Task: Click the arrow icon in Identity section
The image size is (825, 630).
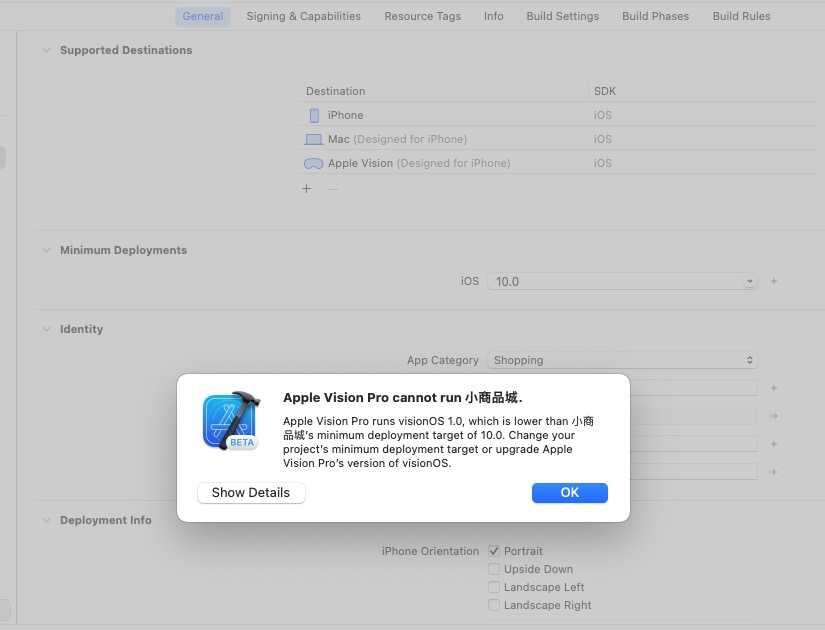Action: tap(773, 416)
